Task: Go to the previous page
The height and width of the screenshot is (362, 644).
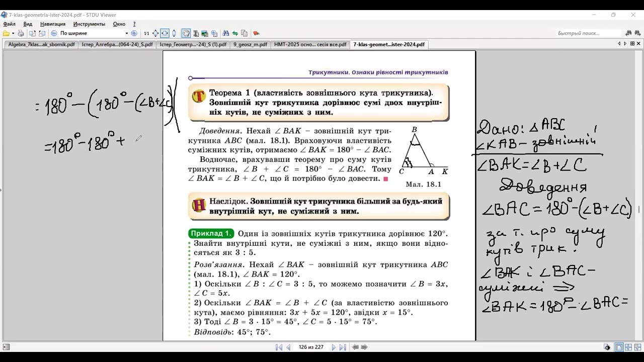Action: click(289, 347)
